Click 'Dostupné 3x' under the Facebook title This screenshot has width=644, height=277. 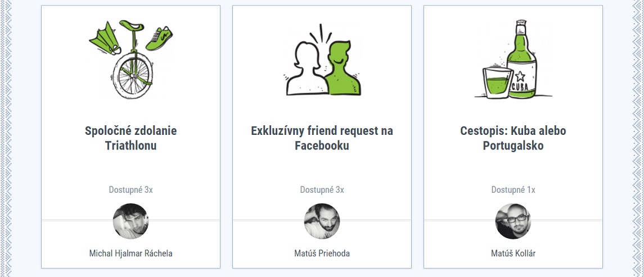click(322, 190)
